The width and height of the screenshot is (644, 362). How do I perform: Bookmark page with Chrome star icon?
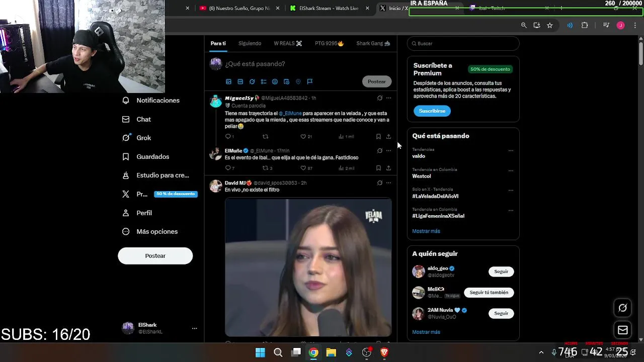[549, 25]
